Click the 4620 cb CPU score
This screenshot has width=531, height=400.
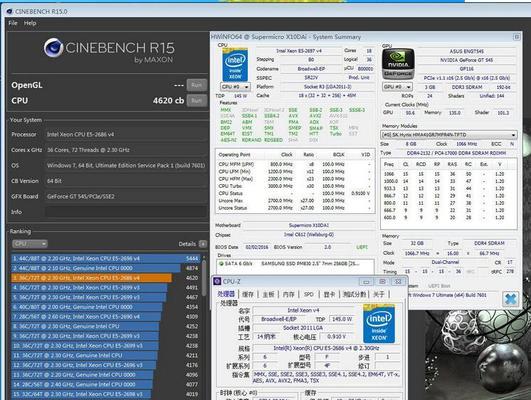(168, 101)
